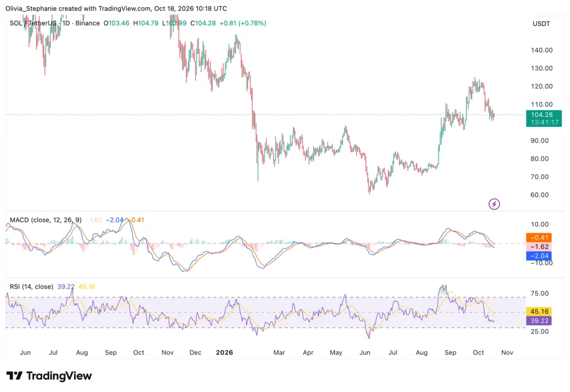Click the +0.81 (+0.78%) change text
This screenshot has height=392, width=570.
[x=243, y=23]
